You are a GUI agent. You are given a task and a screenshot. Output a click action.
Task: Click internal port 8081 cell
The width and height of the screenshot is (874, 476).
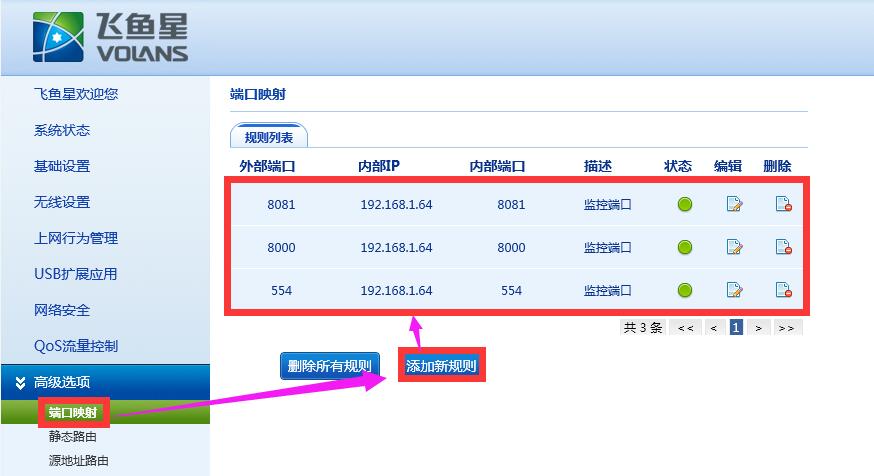click(511, 205)
